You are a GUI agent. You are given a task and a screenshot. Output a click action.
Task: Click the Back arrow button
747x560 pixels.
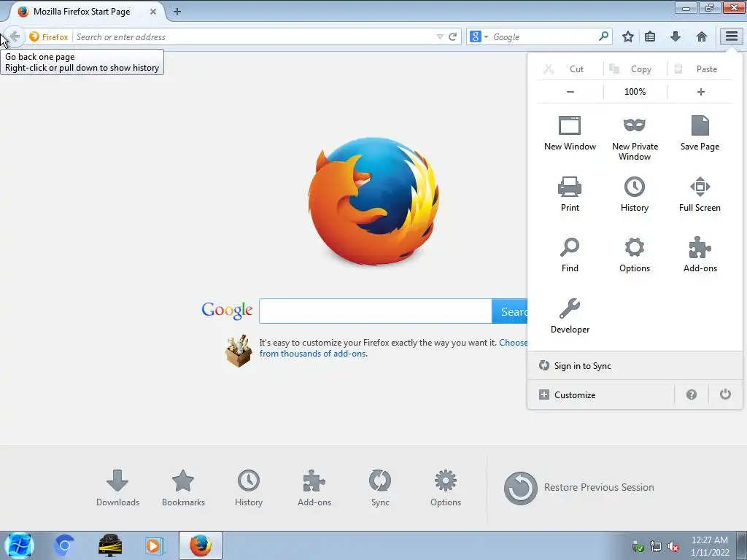[x=15, y=36]
